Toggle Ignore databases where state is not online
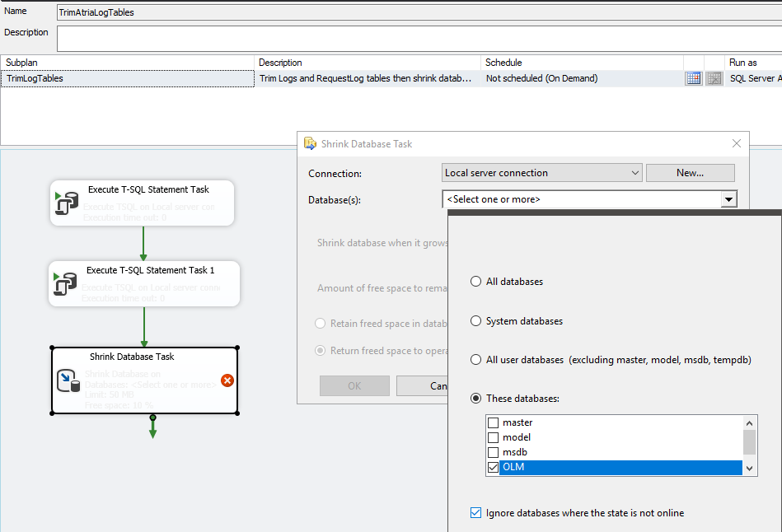Image resolution: width=782 pixels, height=532 pixels. click(x=475, y=513)
